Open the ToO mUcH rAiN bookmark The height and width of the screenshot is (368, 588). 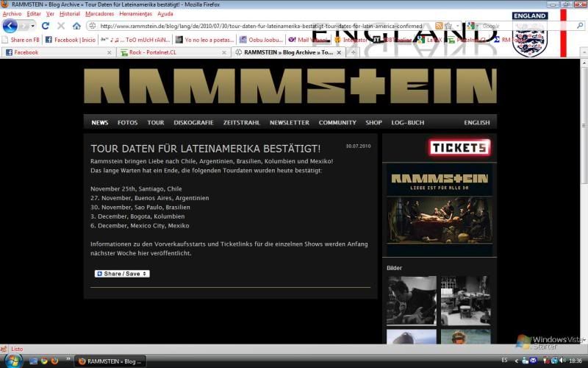[135, 40]
